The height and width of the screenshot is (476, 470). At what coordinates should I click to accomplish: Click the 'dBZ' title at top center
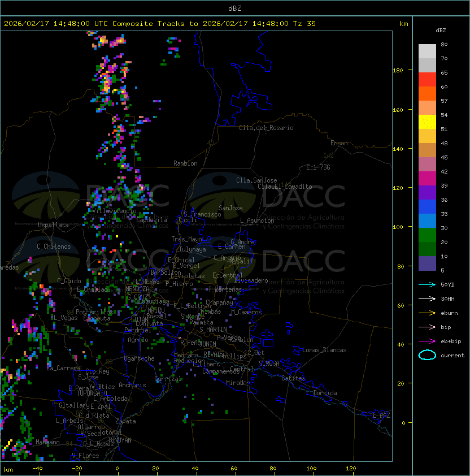pyautogui.click(x=235, y=8)
